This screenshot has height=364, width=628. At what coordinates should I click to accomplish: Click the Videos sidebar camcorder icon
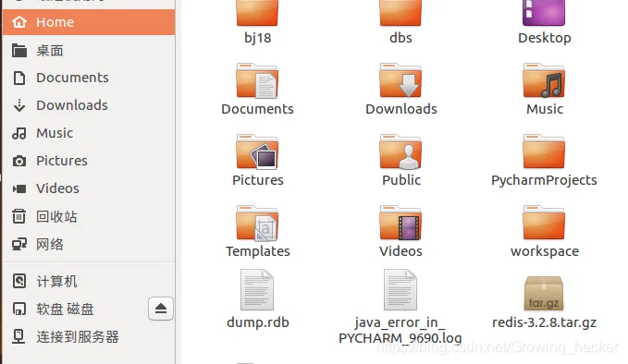(x=19, y=188)
